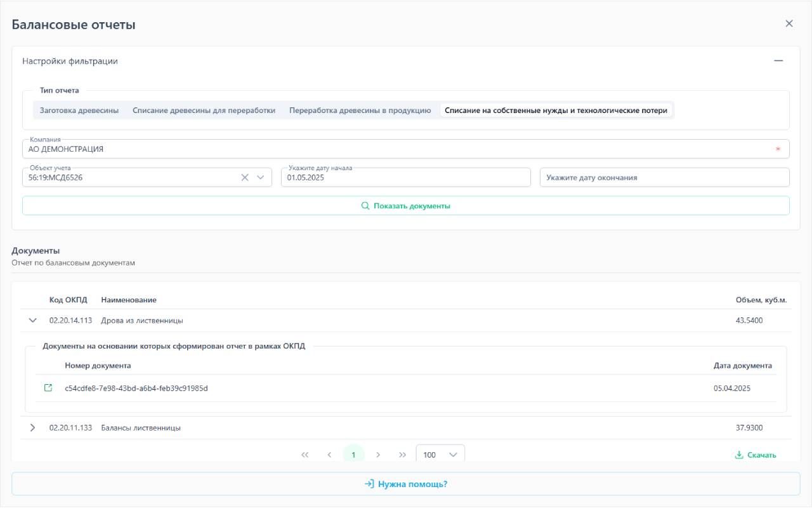Choose Переработка древесины в продукцию type
Image resolution: width=812 pixels, height=508 pixels.
(360, 110)
